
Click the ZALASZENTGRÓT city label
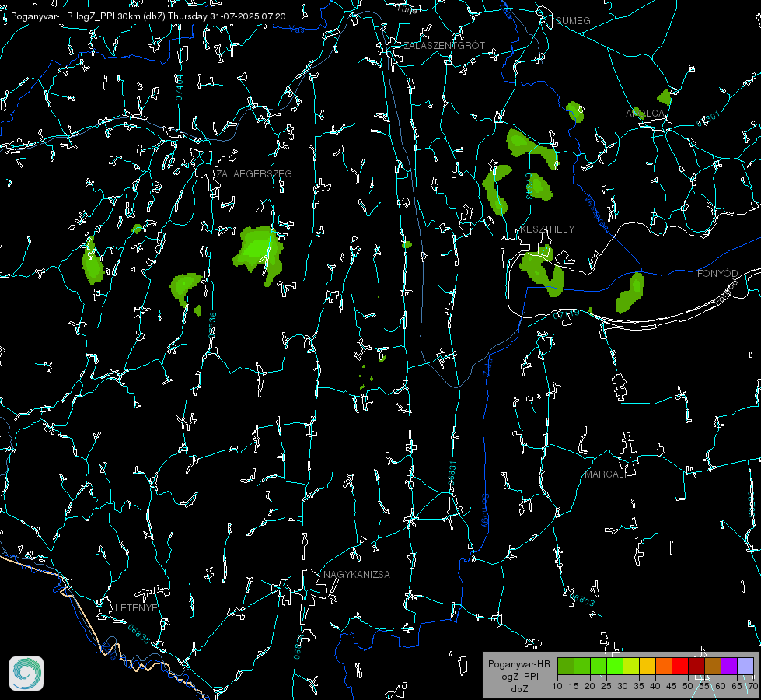click(444, 46)
